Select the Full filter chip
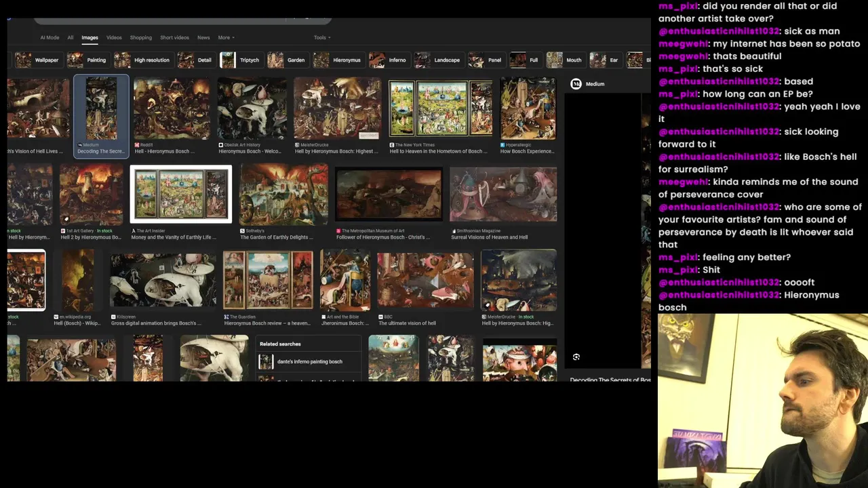Screen dimensions: 868x488 click(x=525, y=60)
